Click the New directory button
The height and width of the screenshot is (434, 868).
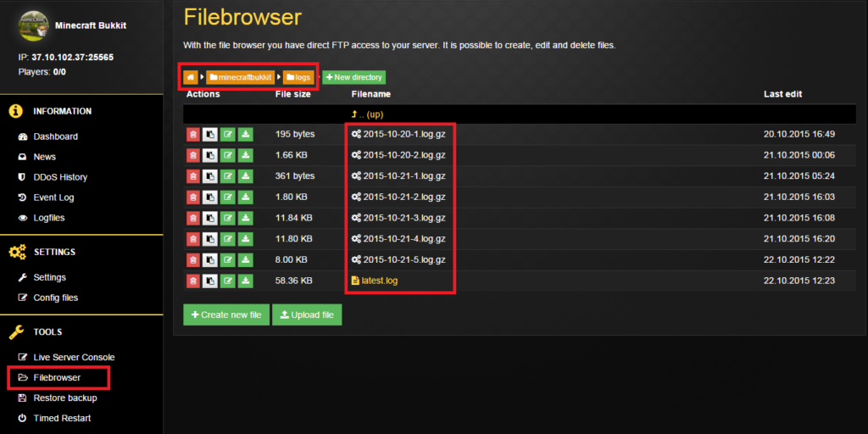click(x=353, y=77)
